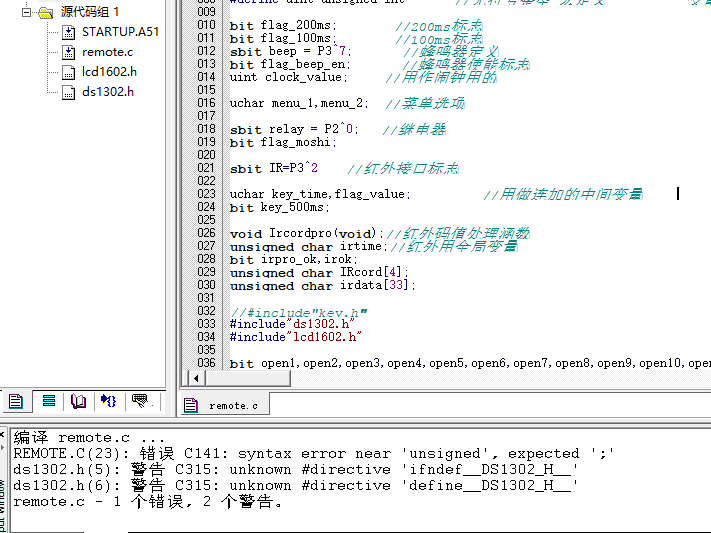Click the 'sbit beep = P3^7;' line
711x533 pixels.
tap(290, 51)
